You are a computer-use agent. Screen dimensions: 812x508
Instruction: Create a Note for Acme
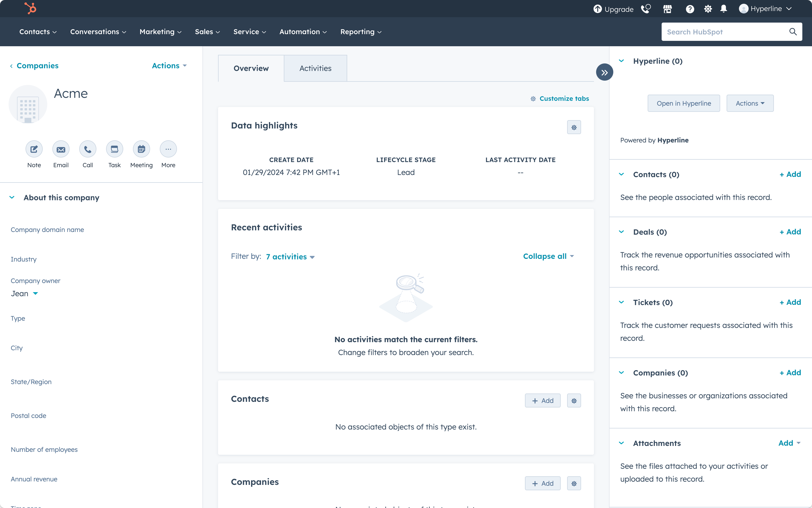34,149
